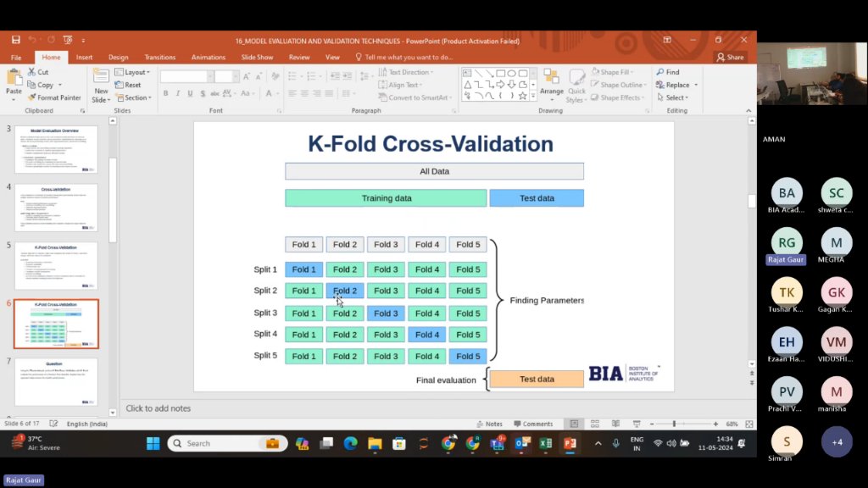This screenshot has height=488, width=868.
Task: Open the Section dropdown
Action: click(133, 97)
